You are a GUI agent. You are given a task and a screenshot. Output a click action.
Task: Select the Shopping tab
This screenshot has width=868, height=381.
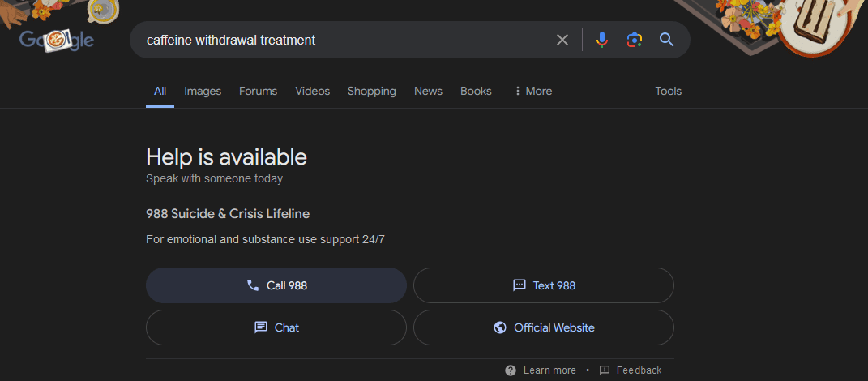[x=371, y=91]
